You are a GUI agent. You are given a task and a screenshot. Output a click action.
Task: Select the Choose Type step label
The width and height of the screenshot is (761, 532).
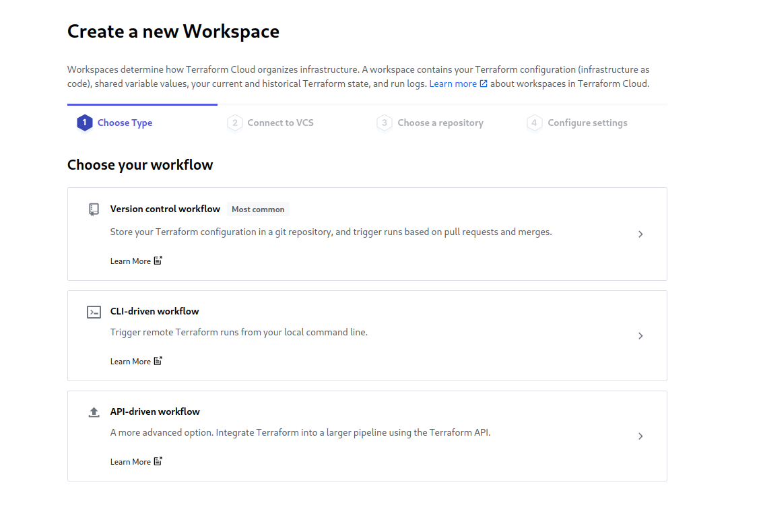[125, 123]
